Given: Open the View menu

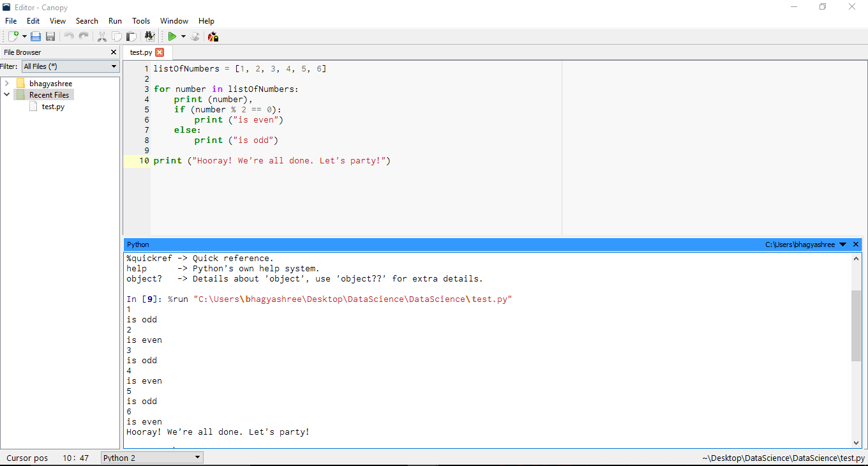Looking at the screenshot, I should pos(57,21).
